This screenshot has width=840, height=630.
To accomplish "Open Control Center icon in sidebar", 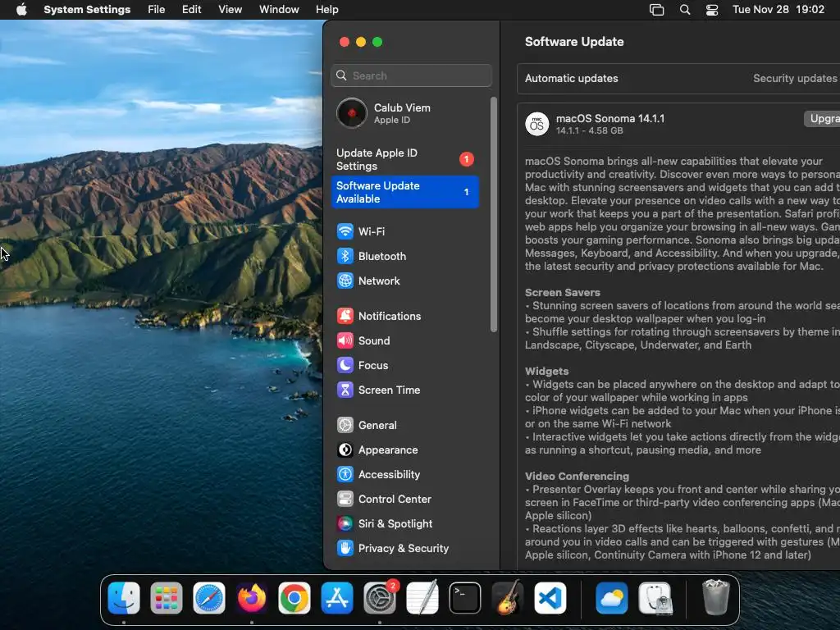I will pos(345,500).
